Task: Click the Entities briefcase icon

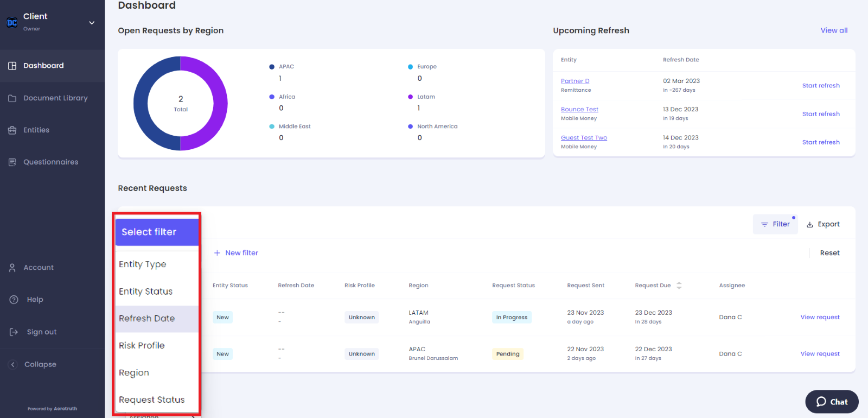Action: point(12,130)
